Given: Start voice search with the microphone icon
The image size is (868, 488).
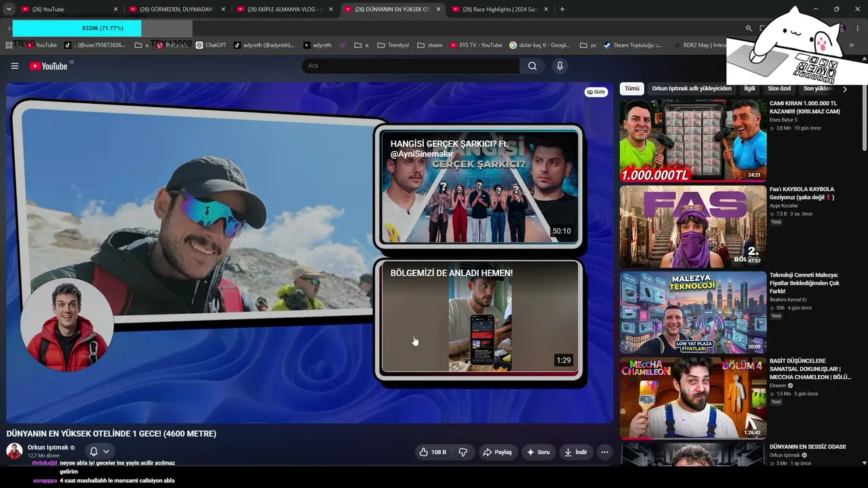Looking at the screenshot, I should pyautogui.click(x=559, y=66).
